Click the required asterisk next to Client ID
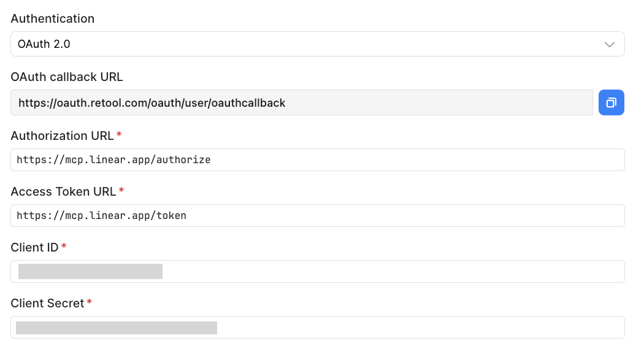 [x=64, y=247]
